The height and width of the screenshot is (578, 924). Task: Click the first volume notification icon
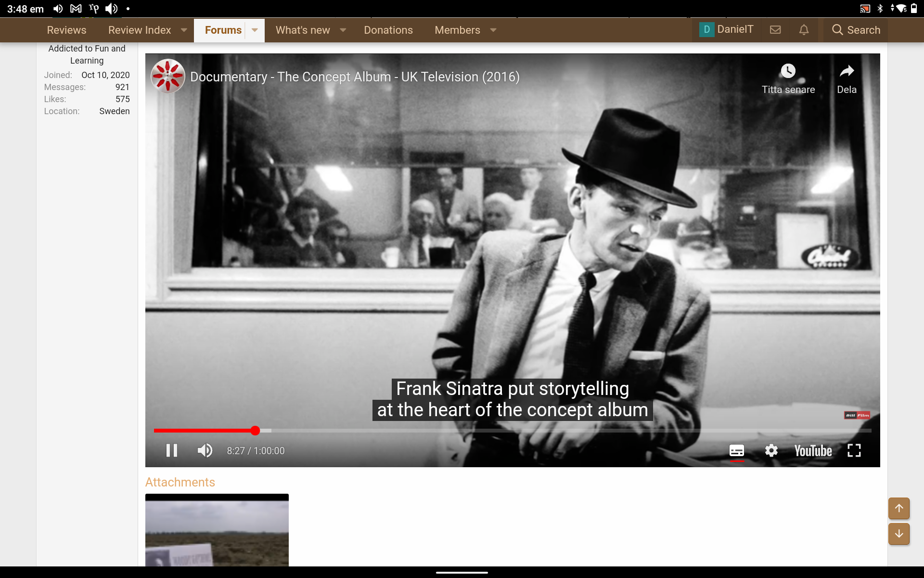coord(58,9)
